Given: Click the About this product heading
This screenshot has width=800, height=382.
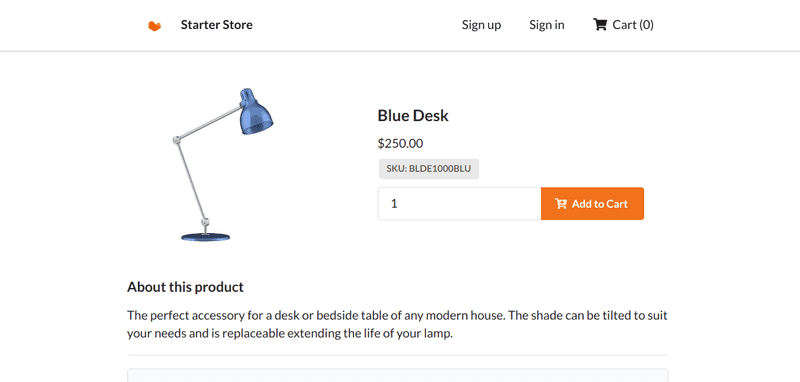Looking at the screenshot, I should pyautogui.click(x=185, y=287).
